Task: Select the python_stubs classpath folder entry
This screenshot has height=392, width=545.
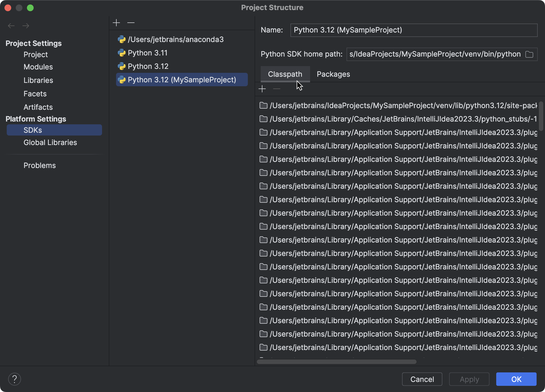Action: pyautogui.click(x=403, y=119)
